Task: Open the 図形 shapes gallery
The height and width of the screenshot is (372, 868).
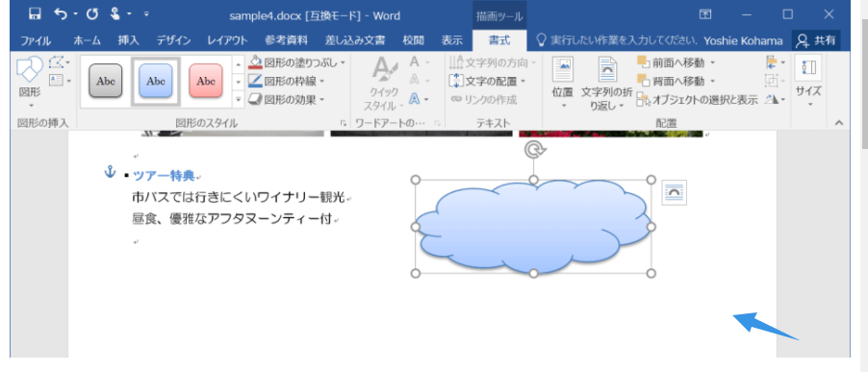Action: 30,82
